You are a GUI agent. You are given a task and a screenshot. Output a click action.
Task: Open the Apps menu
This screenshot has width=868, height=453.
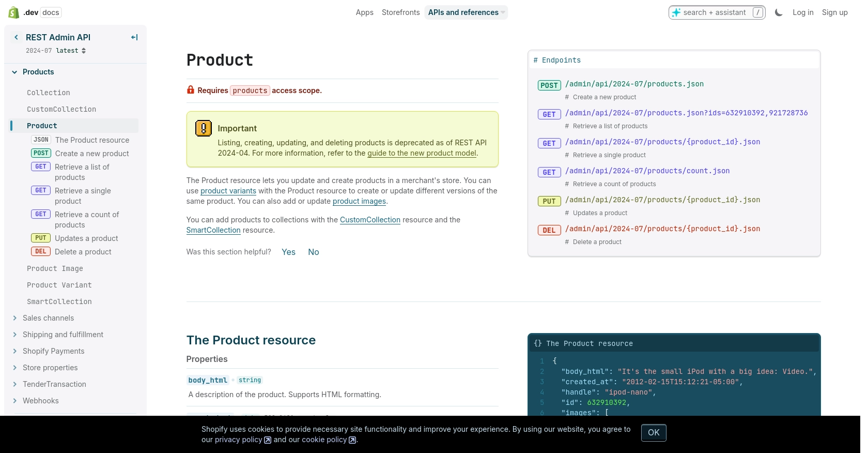coord(364,12)
